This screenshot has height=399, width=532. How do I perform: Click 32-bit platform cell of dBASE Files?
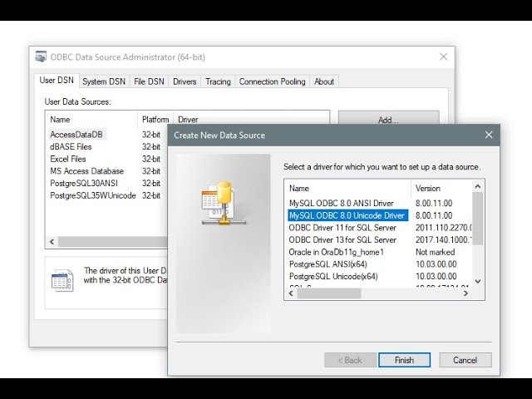pos(151,146)
